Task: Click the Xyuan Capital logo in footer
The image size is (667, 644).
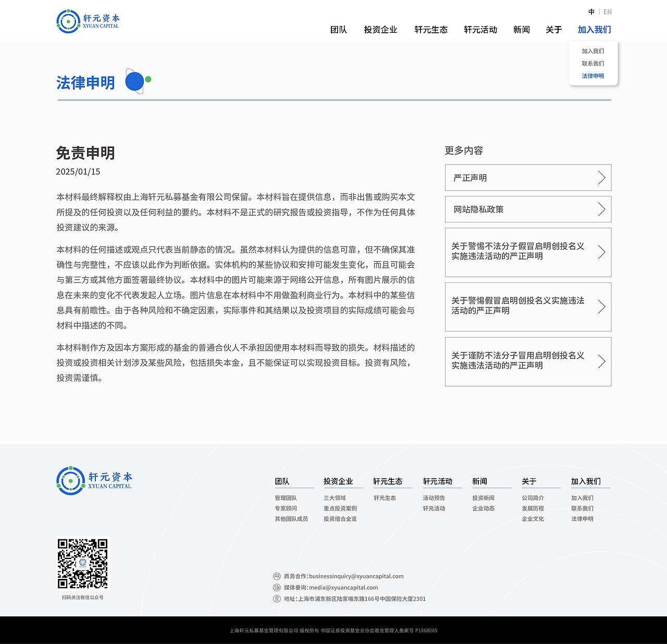Action: 94,480
